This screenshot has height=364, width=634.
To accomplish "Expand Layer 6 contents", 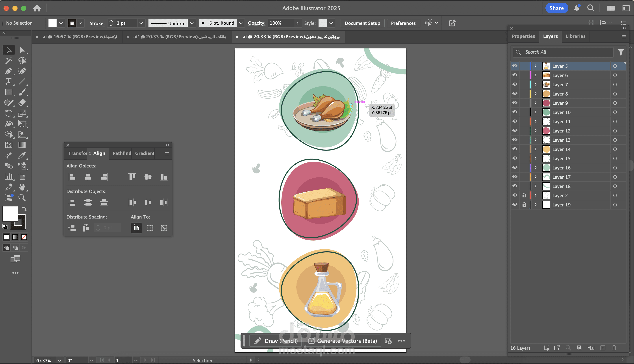I will coord(536,75).
